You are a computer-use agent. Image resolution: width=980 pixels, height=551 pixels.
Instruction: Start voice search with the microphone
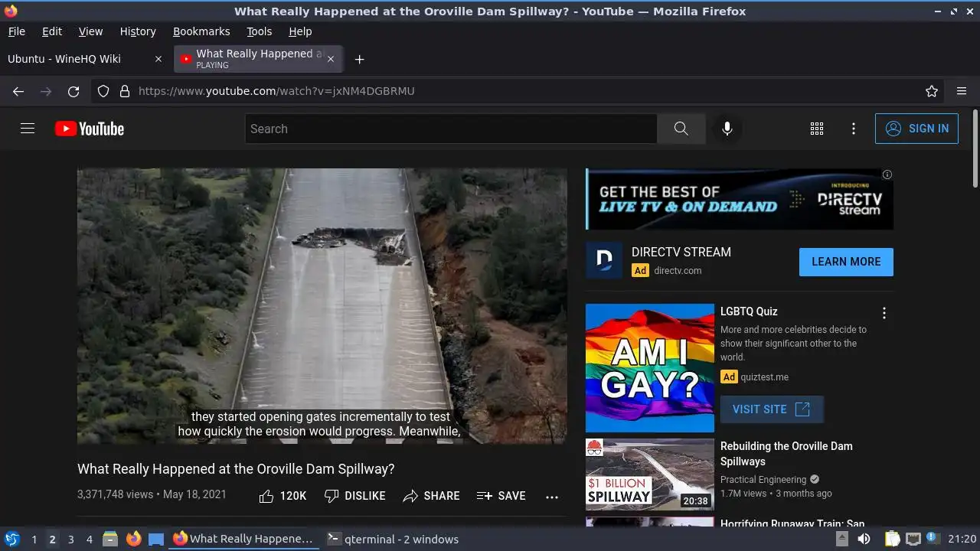tap(727, 129)
